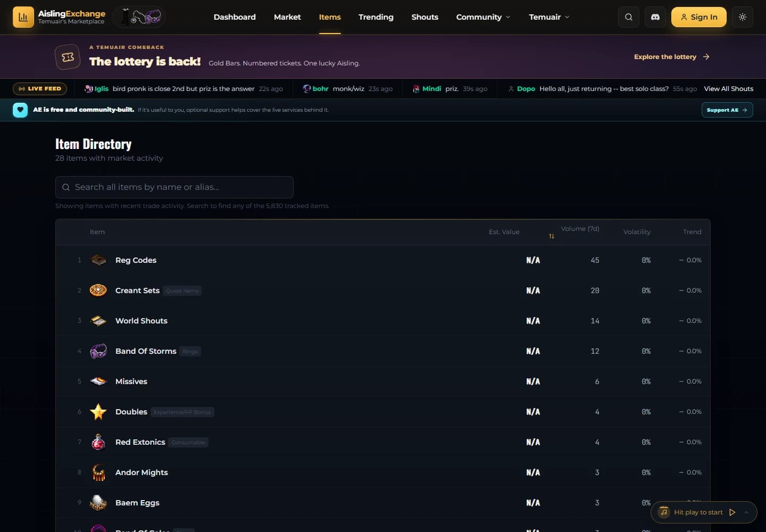Open the search icon button in header
The height and width of the screenshot is (532, 766).
pyautogui.click(x=629, y=17)
